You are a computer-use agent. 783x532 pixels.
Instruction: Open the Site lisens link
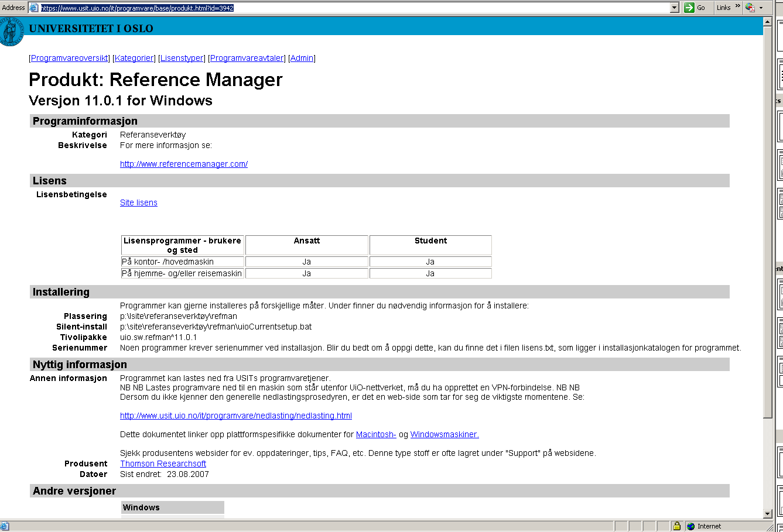139,202
